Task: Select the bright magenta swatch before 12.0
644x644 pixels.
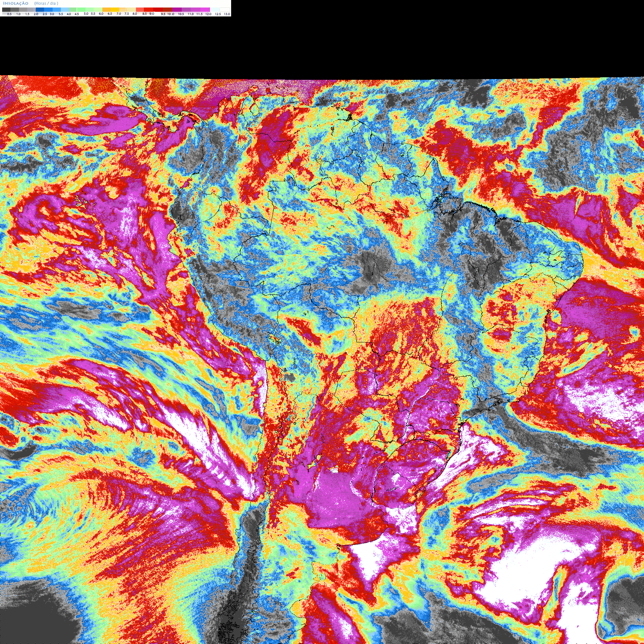Action: (x=205, y=10)
